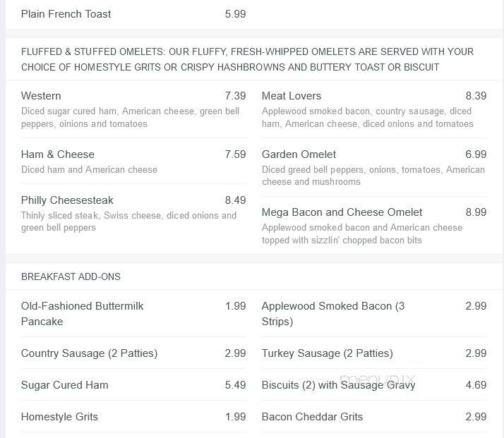Click the Western omelet ingredients description
Screen dimensions: 504x438
[x=130, y=117]
